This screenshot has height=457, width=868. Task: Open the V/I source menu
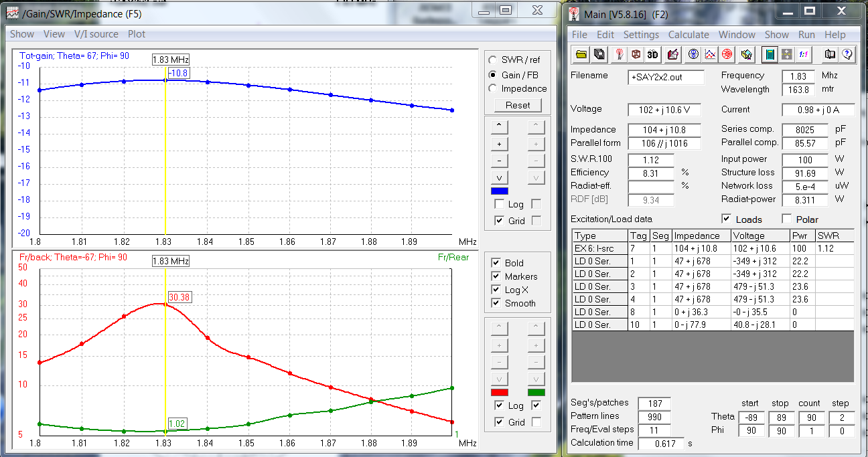[x=96, y=34]
